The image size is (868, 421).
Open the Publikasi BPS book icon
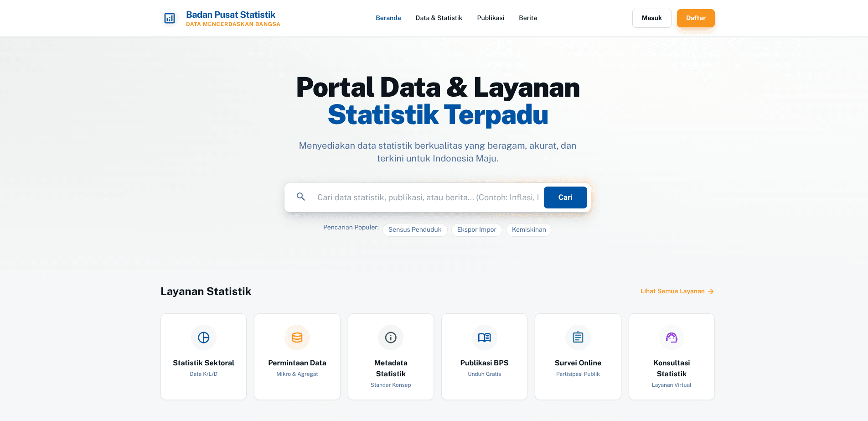(484, 338)
